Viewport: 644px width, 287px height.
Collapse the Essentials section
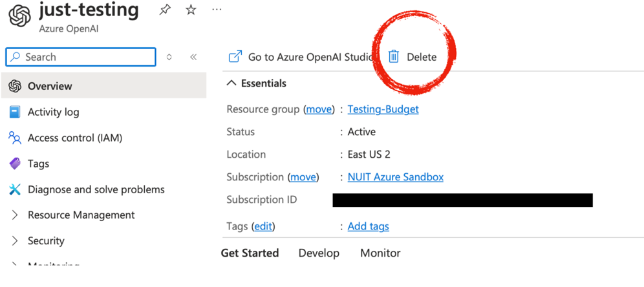[x=231, y=83]
